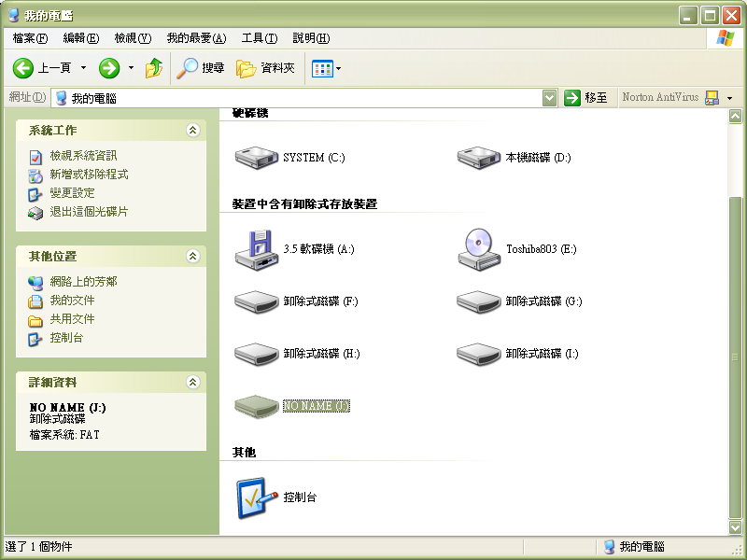Open 控制台 link in 其他位置 panel
The width and height of the screenshot is (747, 560).
[66, 338]
